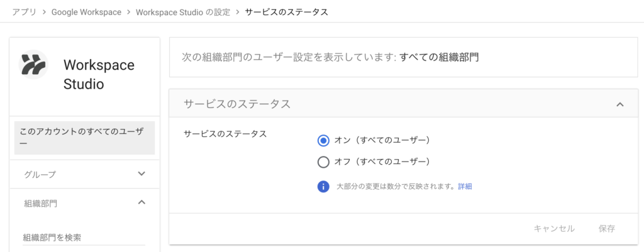Image resolution: width=644 pixels, height=252 pixels.
Task: Select このアカウントのすべてのユーザー in the sidebar
Action: pos(84,138)
